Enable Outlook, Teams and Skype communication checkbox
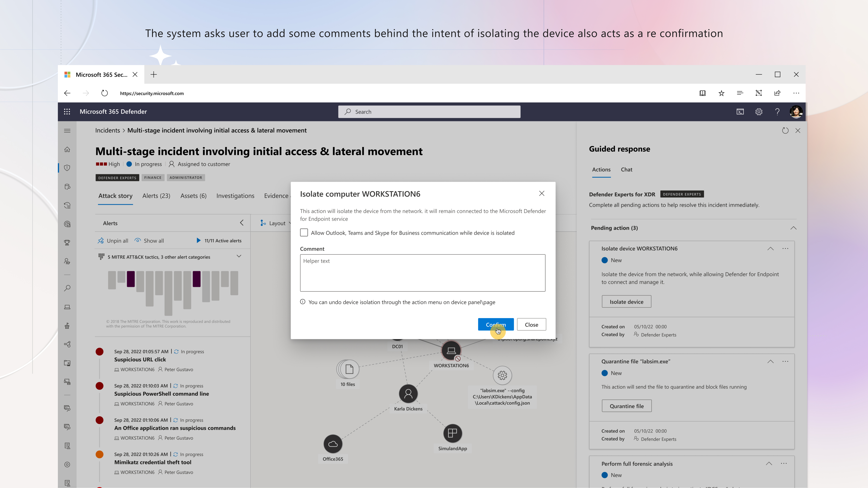The image size is (868, 488). tap(304, 233)
